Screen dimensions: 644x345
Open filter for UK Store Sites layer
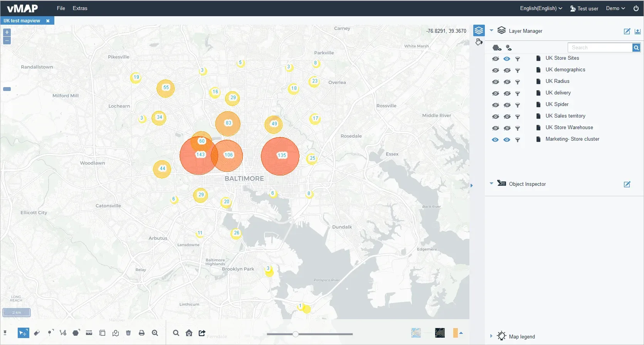518,59
